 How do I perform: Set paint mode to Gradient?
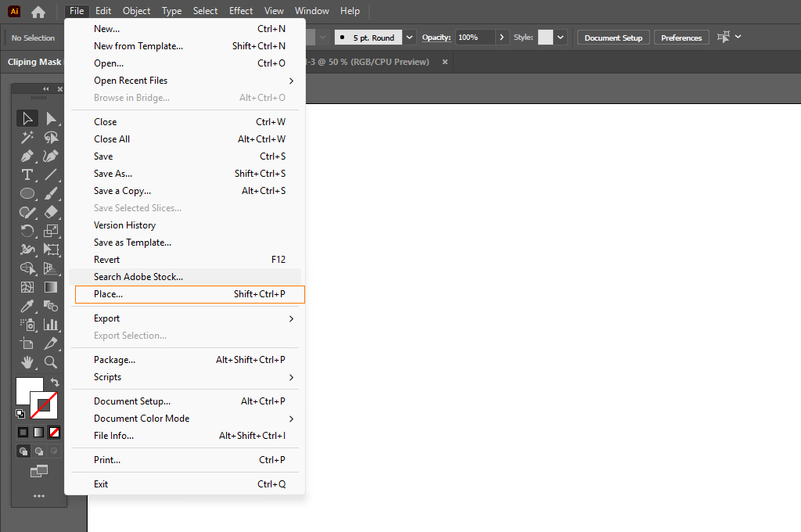pos(38,433)
